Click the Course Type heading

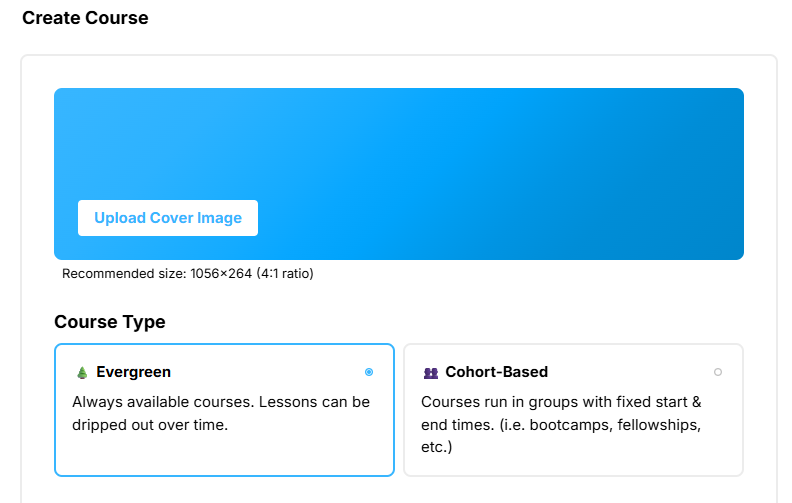click(110, 322)
